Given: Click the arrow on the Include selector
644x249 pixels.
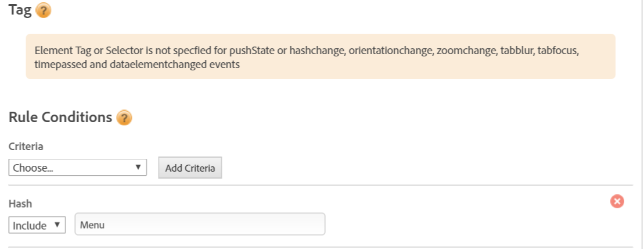Looking at the screenshot, I should [57, 225].
